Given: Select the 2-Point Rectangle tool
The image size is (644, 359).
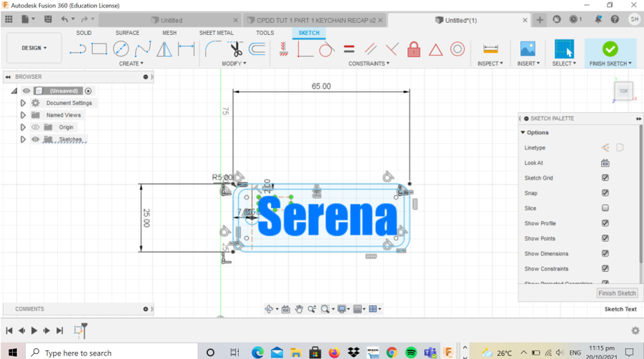Looking at the screenshot, I should click(x=99, y=49).
